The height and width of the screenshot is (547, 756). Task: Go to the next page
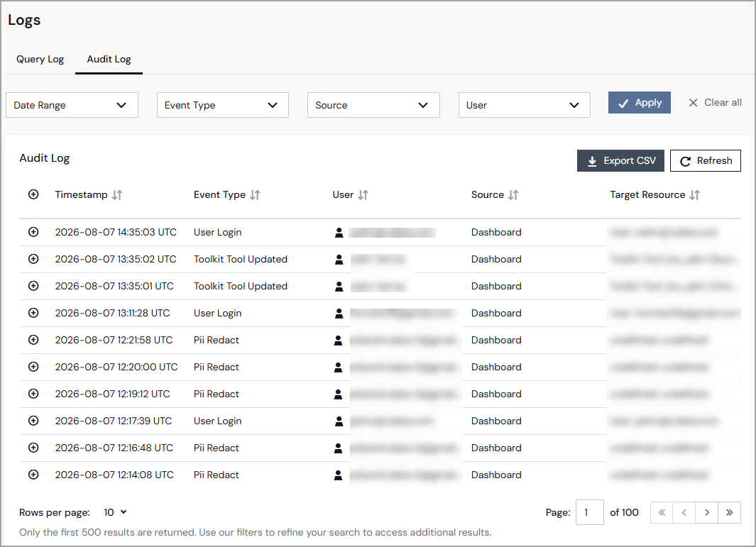coord(707,512)
